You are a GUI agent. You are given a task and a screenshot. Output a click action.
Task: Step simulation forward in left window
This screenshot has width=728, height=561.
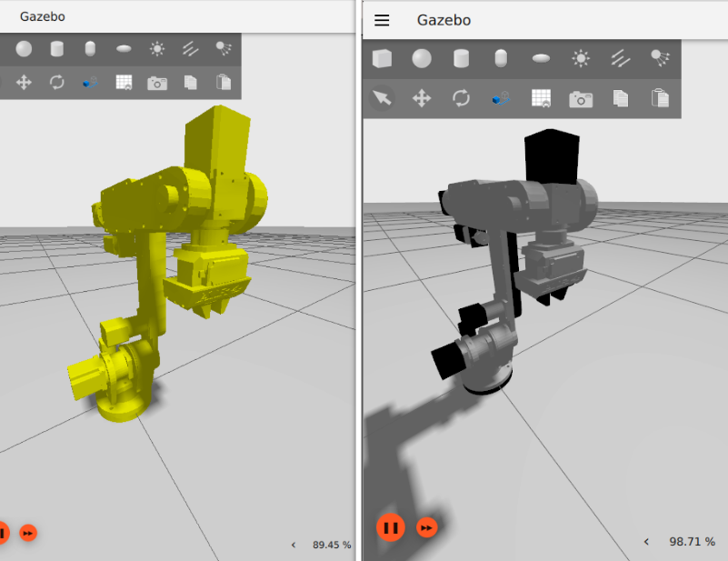click(x=28, y=533)
